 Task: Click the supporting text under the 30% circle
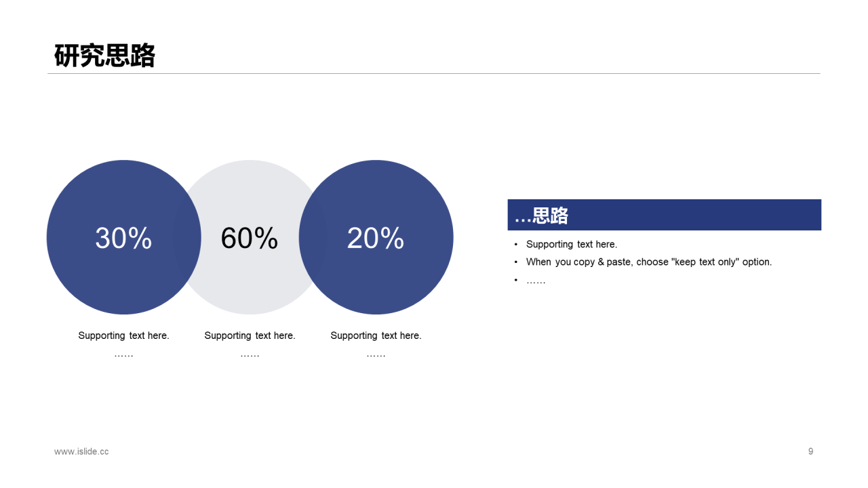(123, 335)
